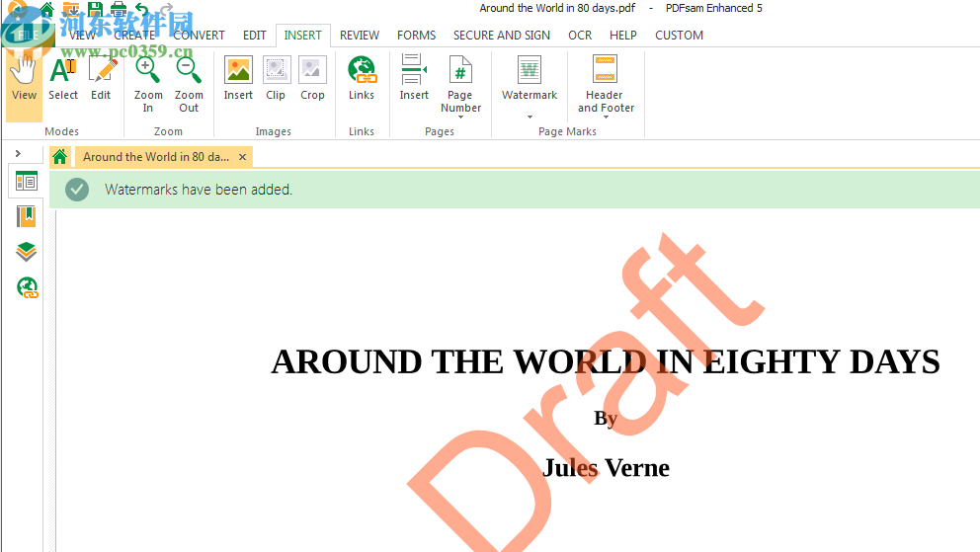The width and height of the screenshot is (980, 552).
Task: Click the save icon in quick access bar
Action: click(x=95, y=9)
